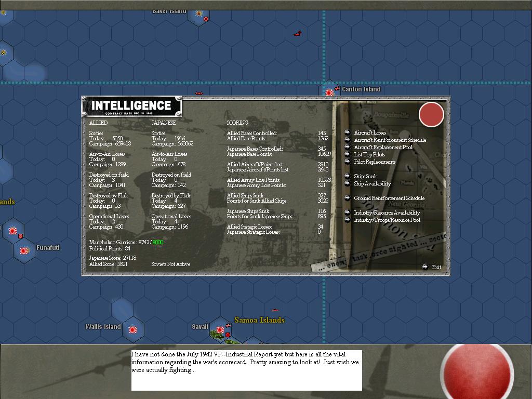Select the aircraft icon at Canton Island
532x399 pixels.
pyautogui.click(x=337, y=88)
